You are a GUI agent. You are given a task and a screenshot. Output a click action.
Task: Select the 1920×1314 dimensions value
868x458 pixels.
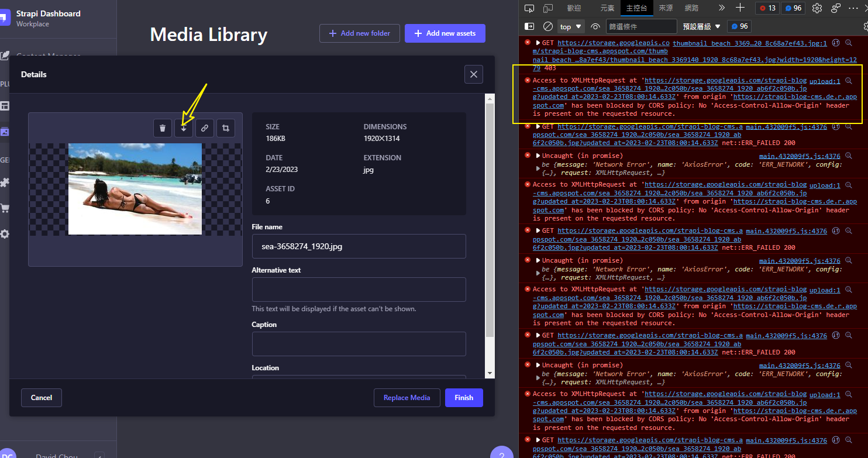point(383,139)
